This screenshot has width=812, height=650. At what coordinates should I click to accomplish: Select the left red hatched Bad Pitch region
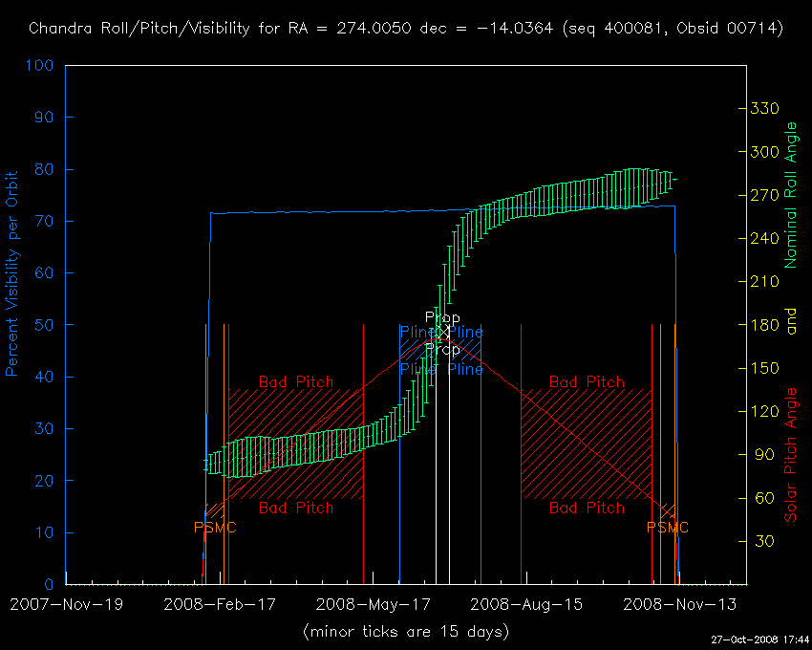pos(296,444)
